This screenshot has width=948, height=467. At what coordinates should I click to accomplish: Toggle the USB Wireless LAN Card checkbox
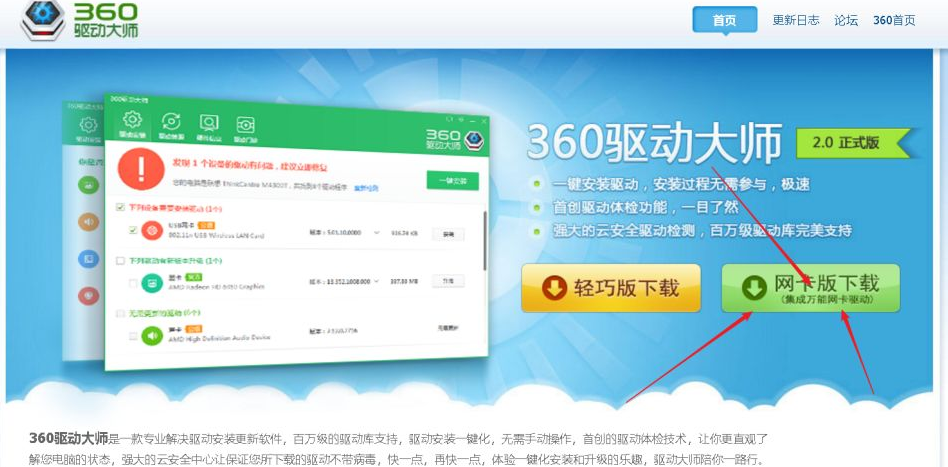(x=132, y=231)
